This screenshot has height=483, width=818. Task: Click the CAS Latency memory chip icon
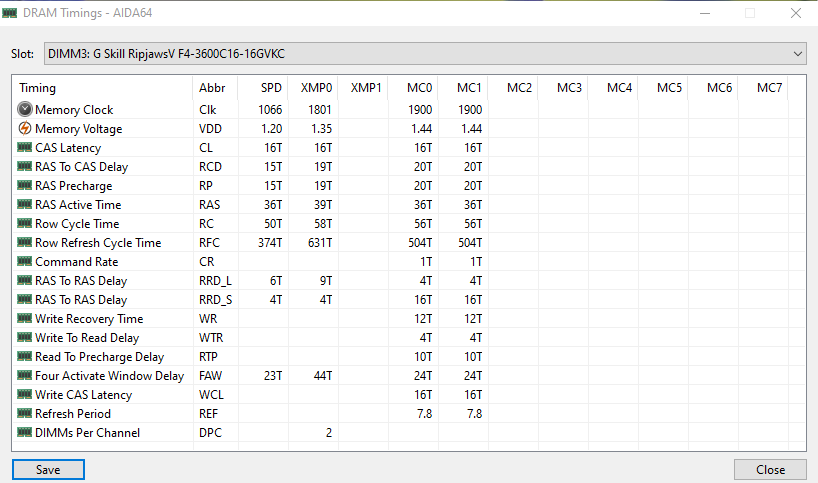tap(25, 147)
